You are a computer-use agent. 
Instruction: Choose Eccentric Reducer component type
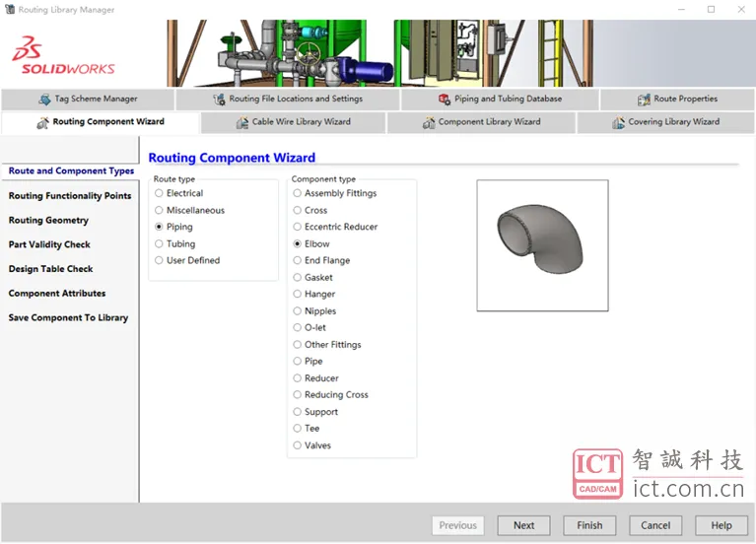297,227
